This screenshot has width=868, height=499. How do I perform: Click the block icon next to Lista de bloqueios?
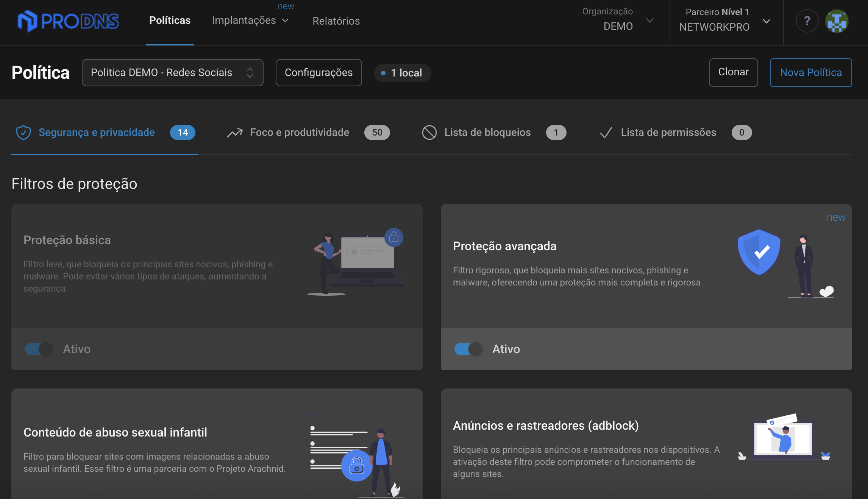coord(429,133)
